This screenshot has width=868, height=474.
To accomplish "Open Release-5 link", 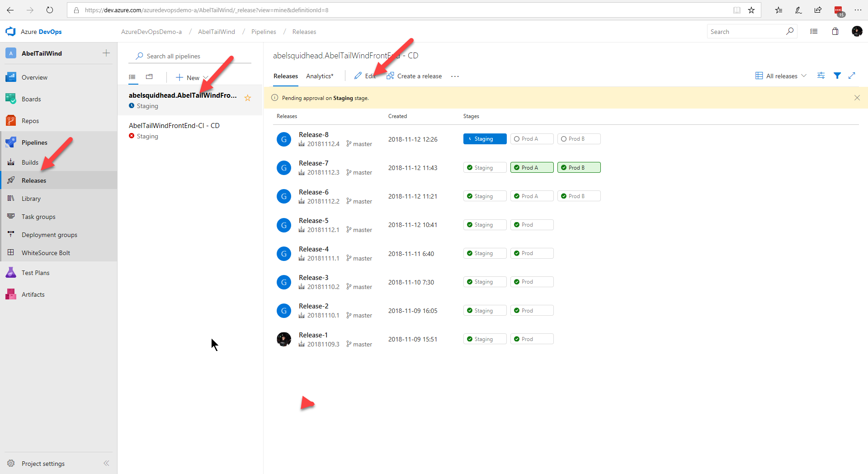I will 313,221.
